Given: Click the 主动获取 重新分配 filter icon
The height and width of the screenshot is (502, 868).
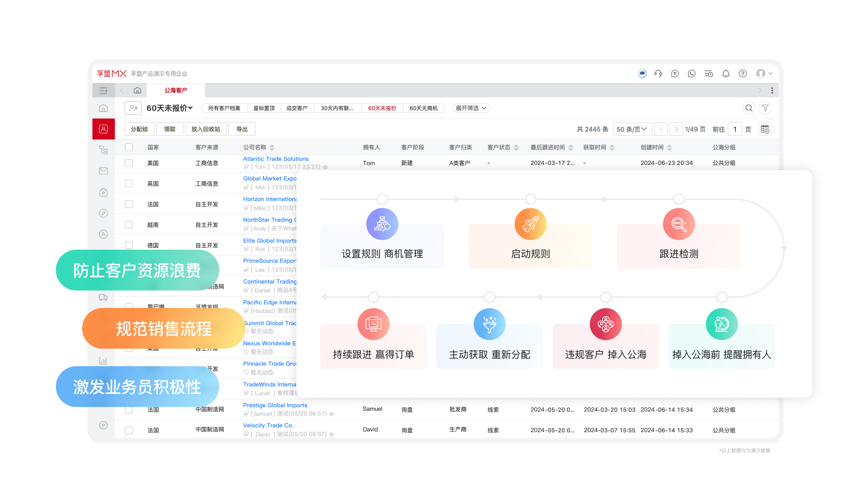Looking at the screenshot, I should 490,324.
